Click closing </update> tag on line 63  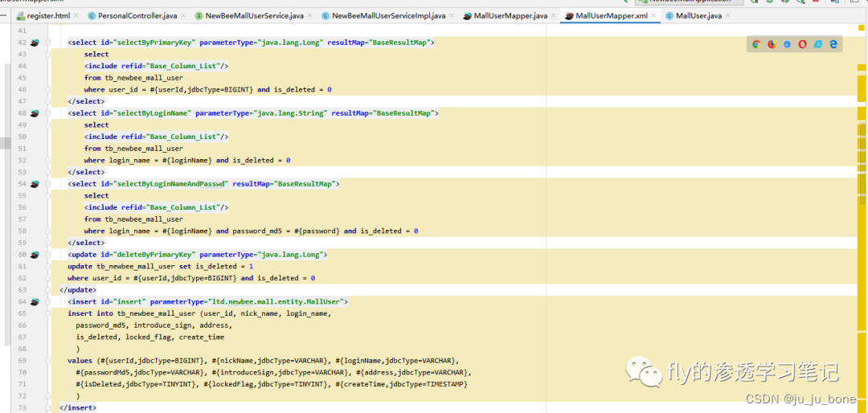[77, 290]
